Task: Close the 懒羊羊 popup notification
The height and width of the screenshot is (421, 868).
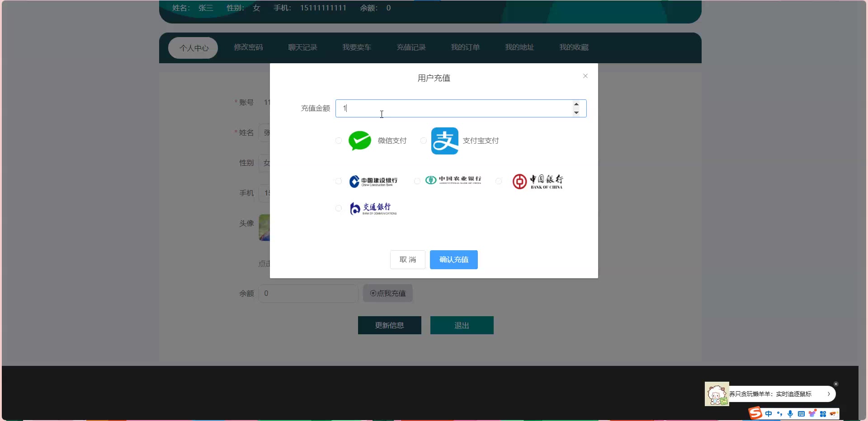Action: click(x=836, y=384)
